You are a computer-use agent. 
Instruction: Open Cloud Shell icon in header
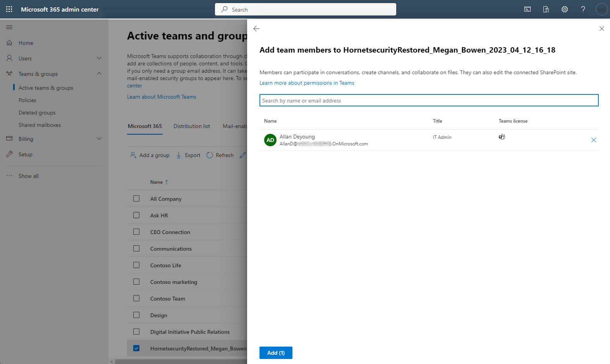click(528, 9)
